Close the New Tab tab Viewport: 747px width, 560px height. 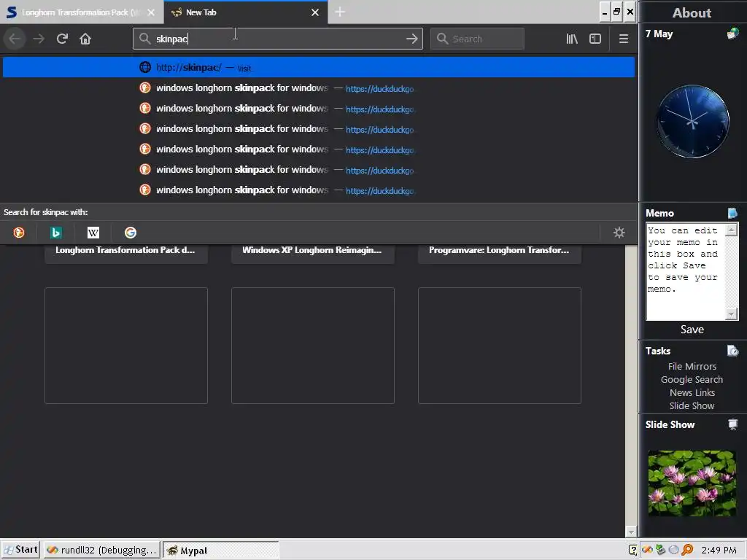(315, 12)
